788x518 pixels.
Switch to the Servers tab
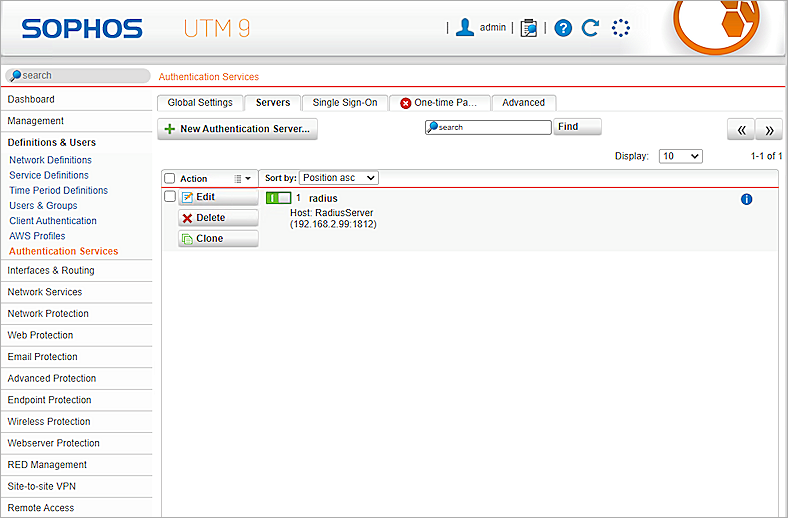[273, 102]
